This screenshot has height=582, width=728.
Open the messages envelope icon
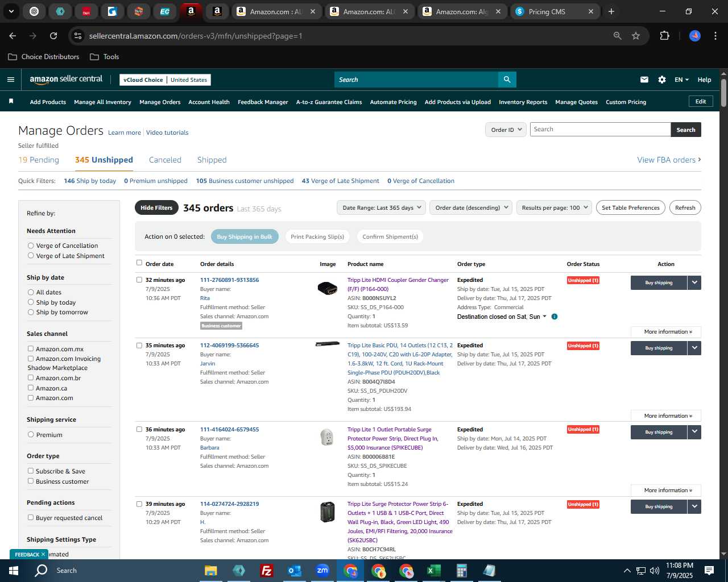tap(644, 80)
